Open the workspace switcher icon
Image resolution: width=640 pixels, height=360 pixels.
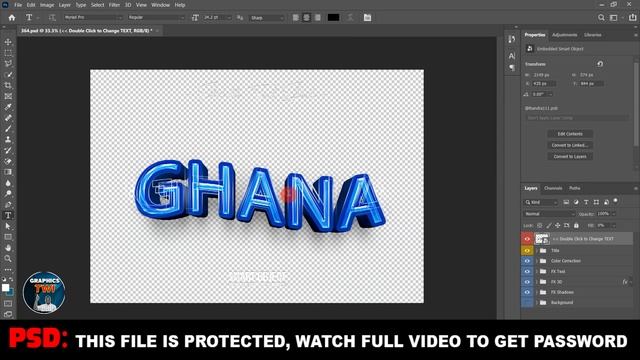click(x=614, y=18)
